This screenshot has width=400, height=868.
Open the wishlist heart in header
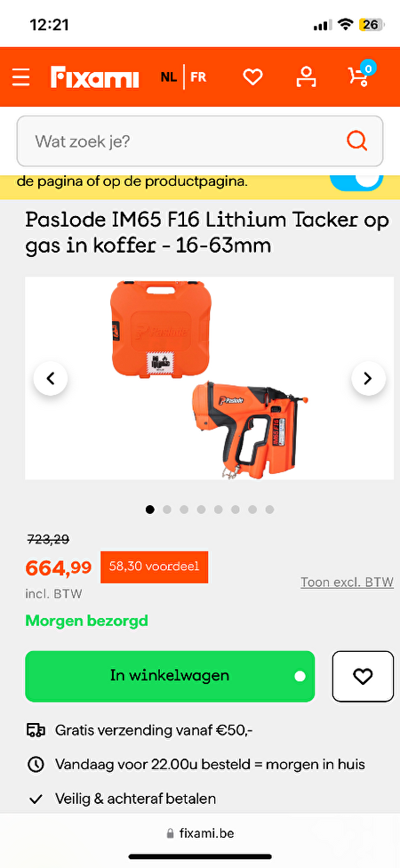[252, 77]
